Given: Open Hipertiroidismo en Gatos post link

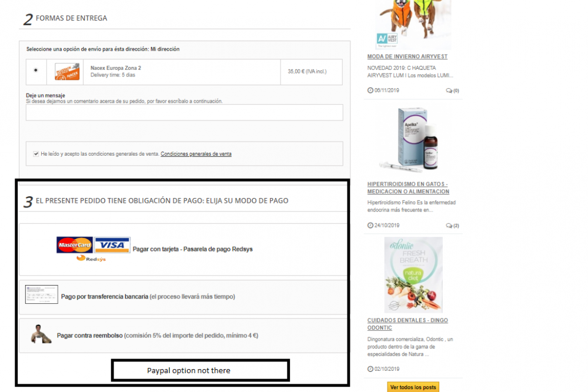Looking at the screenshot, I should coord(408,187).
